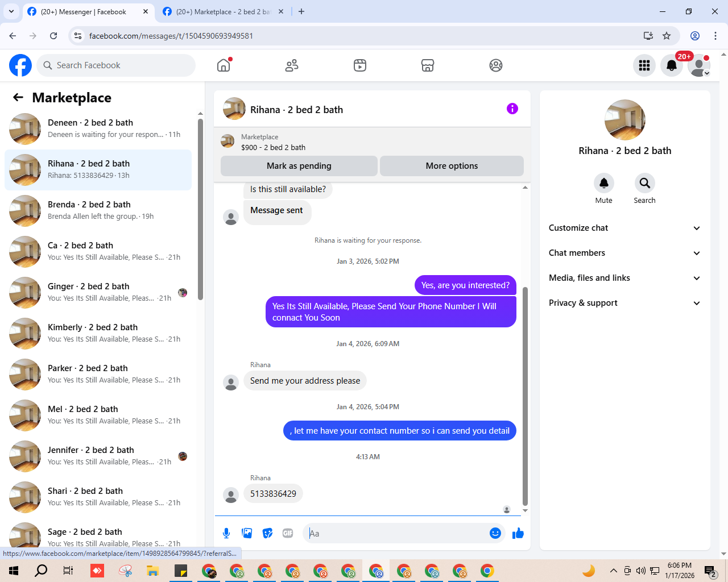The height and width of the screenshot is (582, 728).
Task: Click "Send me your address please" message
Action: 305,381
